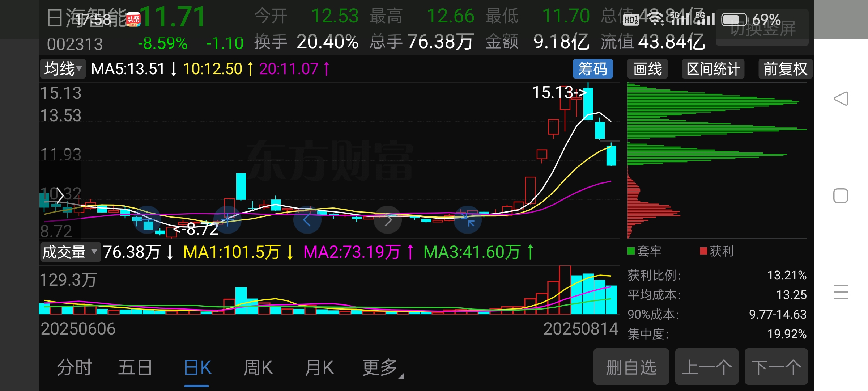Screen dimensions: 868x391
Task: Activate the 画线 drawing tool
Action: pyautogui.click(x=647, y=69)
